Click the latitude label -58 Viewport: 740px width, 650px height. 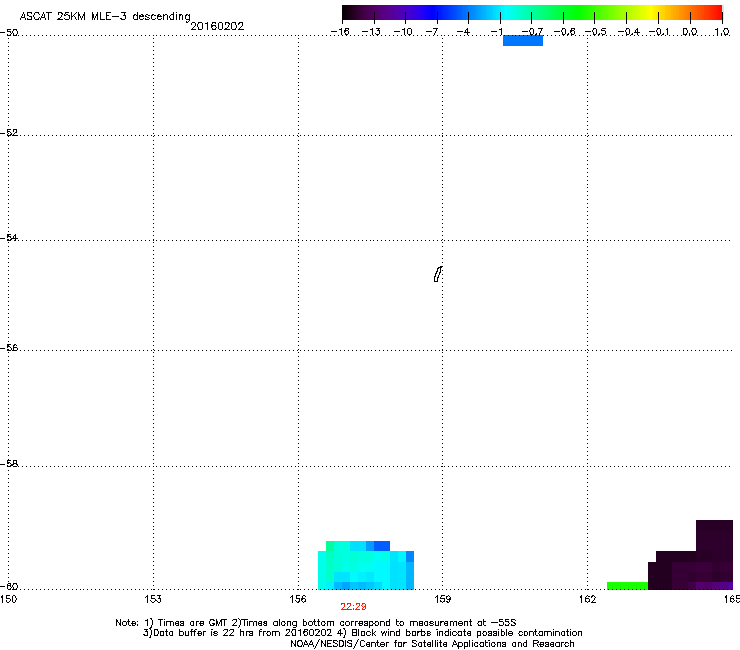click(x=9, y=464)
